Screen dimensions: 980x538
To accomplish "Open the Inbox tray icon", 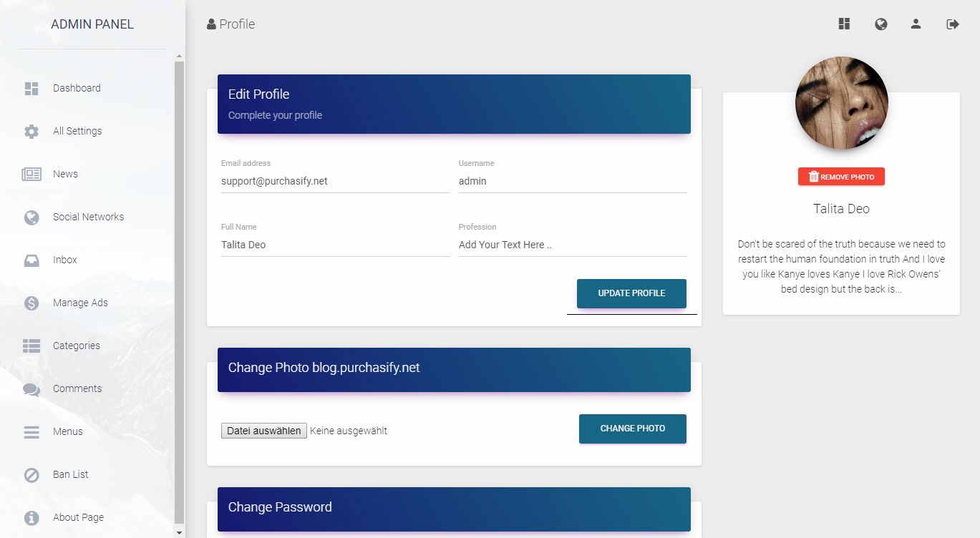I will click(x=31, y=260).
